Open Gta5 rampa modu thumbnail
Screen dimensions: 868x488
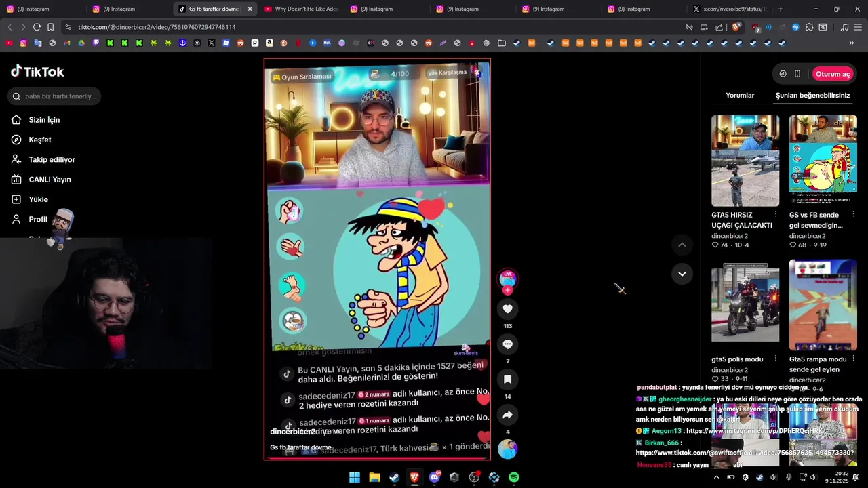click(823, 305)
